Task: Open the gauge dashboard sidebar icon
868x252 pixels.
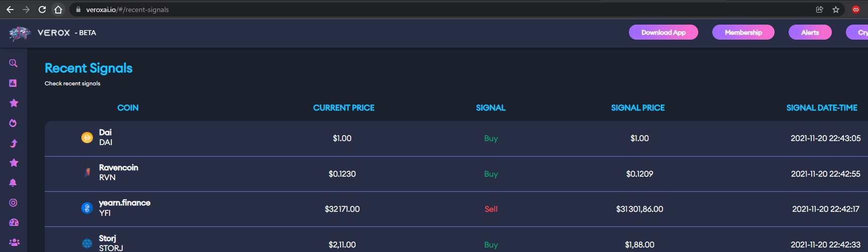Action: 14,222
